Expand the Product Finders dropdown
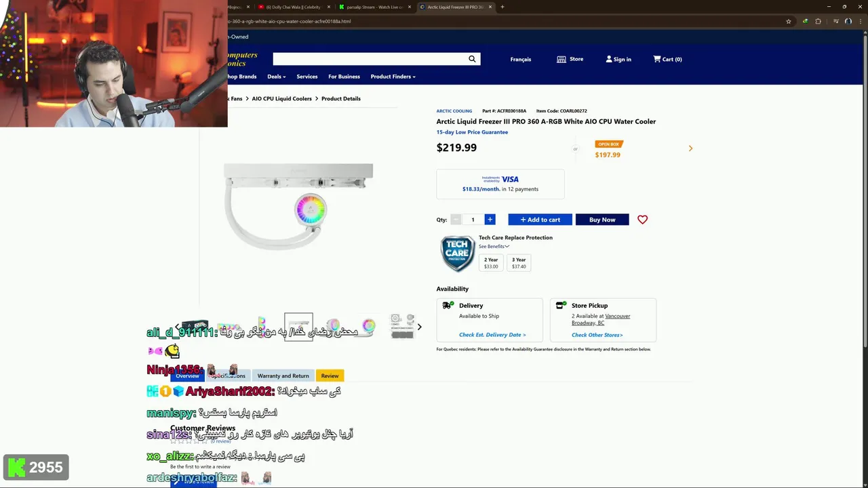This screenshot has width=868, height=488. tap(393, 77)
